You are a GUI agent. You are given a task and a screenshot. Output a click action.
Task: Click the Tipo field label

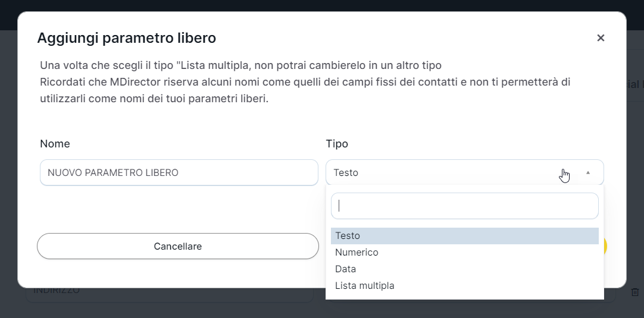(337, 144)
